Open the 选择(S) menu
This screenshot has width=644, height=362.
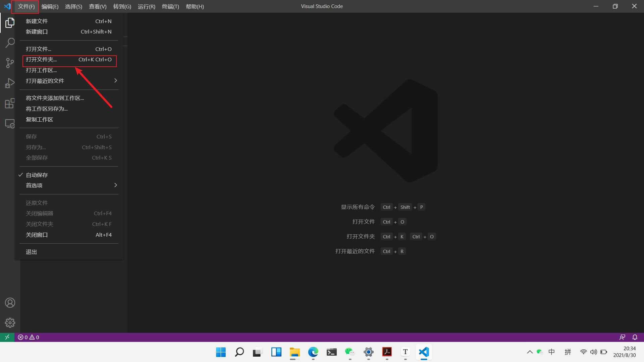(x=73, y=6)
